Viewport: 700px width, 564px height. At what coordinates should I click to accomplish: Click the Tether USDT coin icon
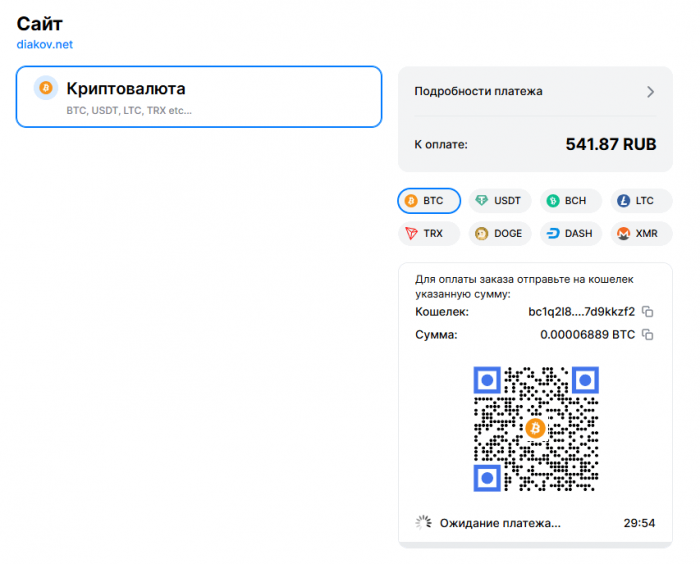coord(483,201)
